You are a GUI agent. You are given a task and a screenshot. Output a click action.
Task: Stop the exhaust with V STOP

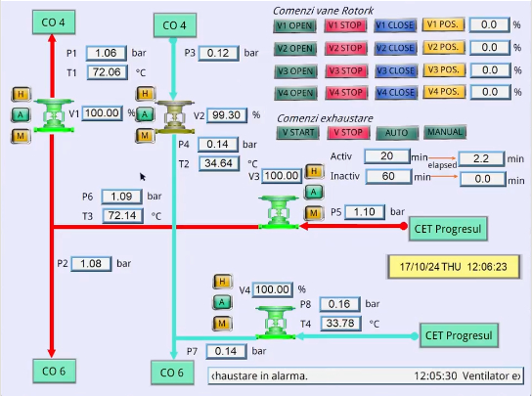pyautogui.click(x=348, y=132)
